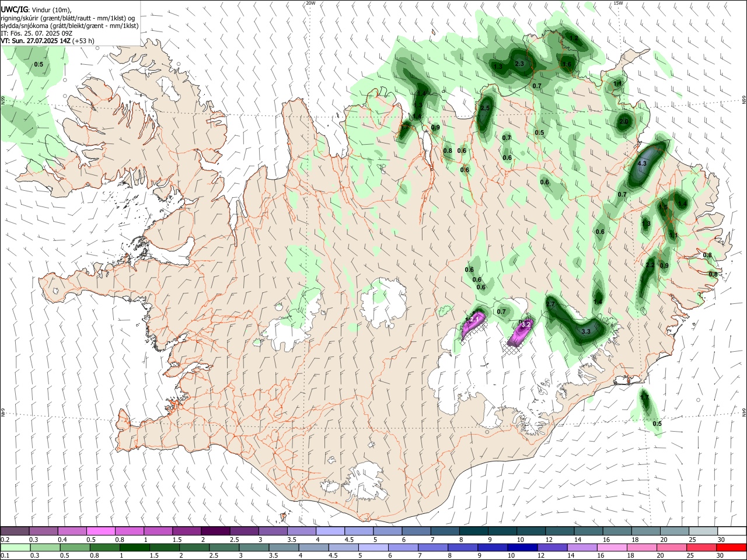The height and width of the screenshot is (560, 747).
Task: Select the darkest purple swatch labeled 2, upper legend
Action: click(x=215, y=531)
